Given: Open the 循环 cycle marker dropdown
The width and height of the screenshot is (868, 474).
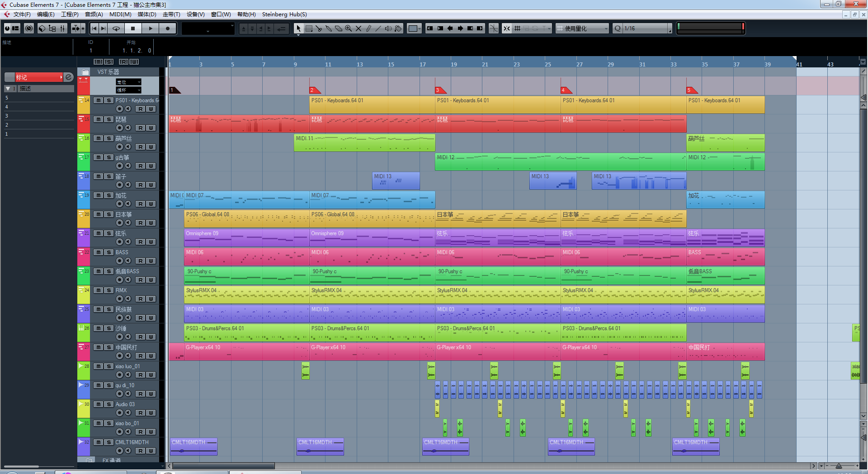Looking at the screenshot, I should pyautogui.click(x=129, y=90).
